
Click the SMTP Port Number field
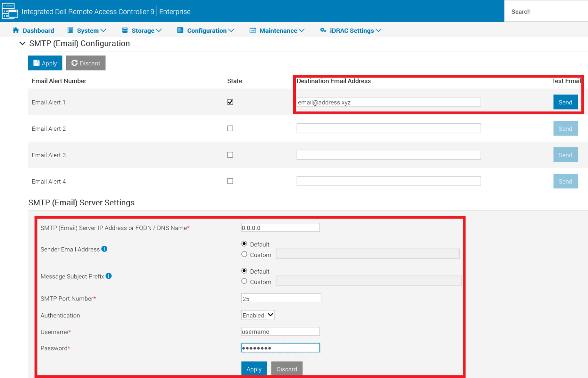click(281, 298)
